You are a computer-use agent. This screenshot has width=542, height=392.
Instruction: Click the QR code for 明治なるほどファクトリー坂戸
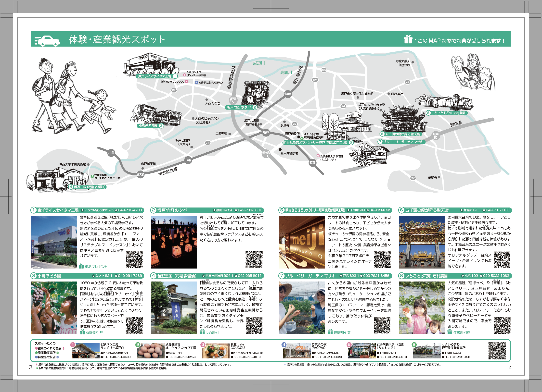(x=382, y=260)
